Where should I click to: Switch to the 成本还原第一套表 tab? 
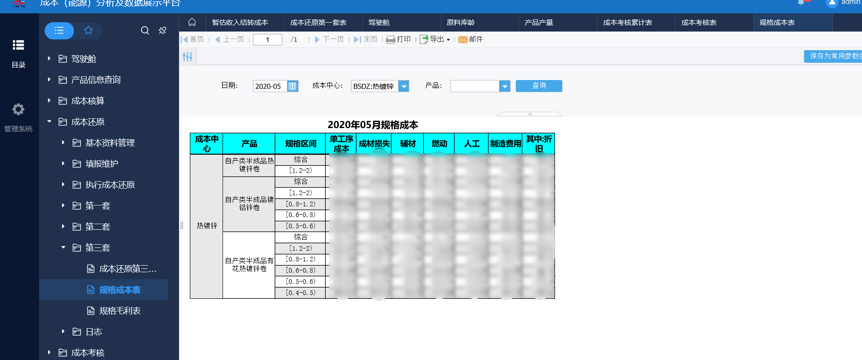tap(318, 23)
